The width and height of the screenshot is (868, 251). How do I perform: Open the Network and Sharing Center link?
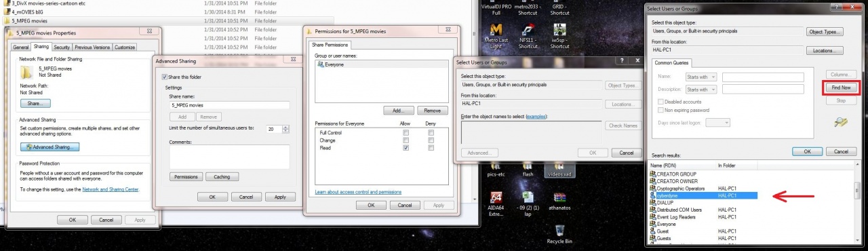(110, 190)
